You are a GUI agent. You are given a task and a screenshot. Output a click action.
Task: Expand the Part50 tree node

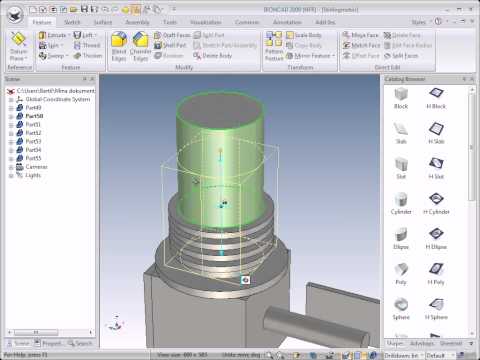[11, 116]
